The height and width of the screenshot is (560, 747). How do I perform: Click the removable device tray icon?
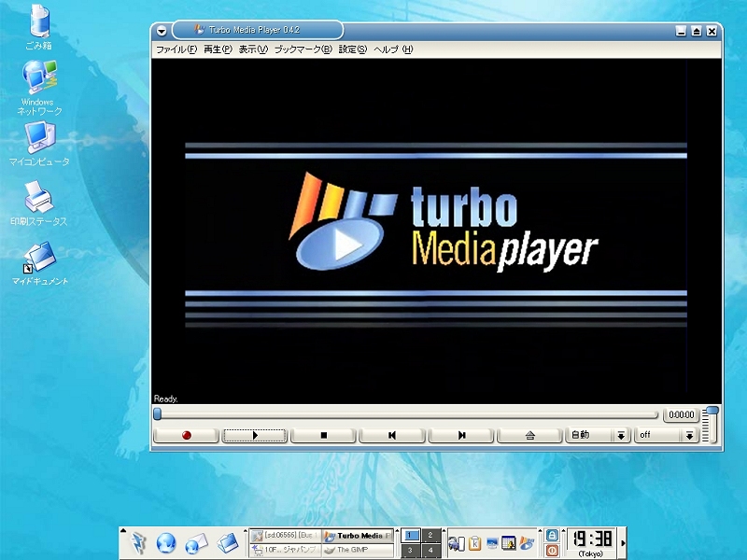456,543
